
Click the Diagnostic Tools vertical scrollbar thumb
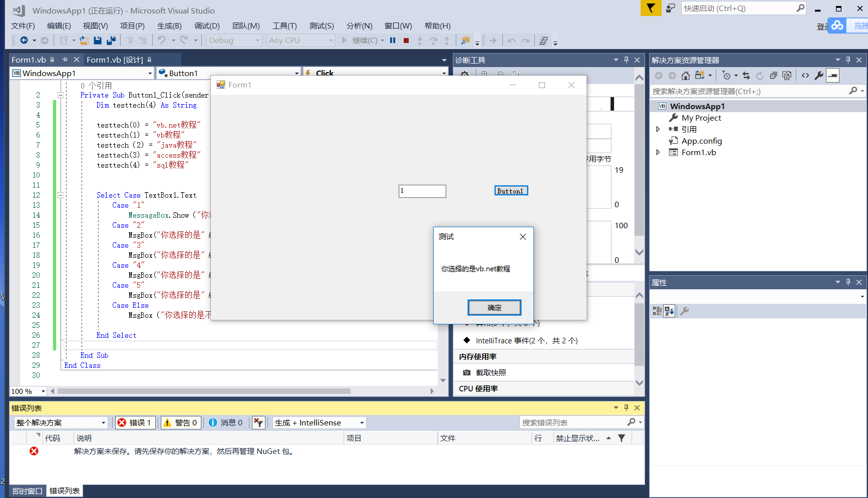[x=639, y=160]
